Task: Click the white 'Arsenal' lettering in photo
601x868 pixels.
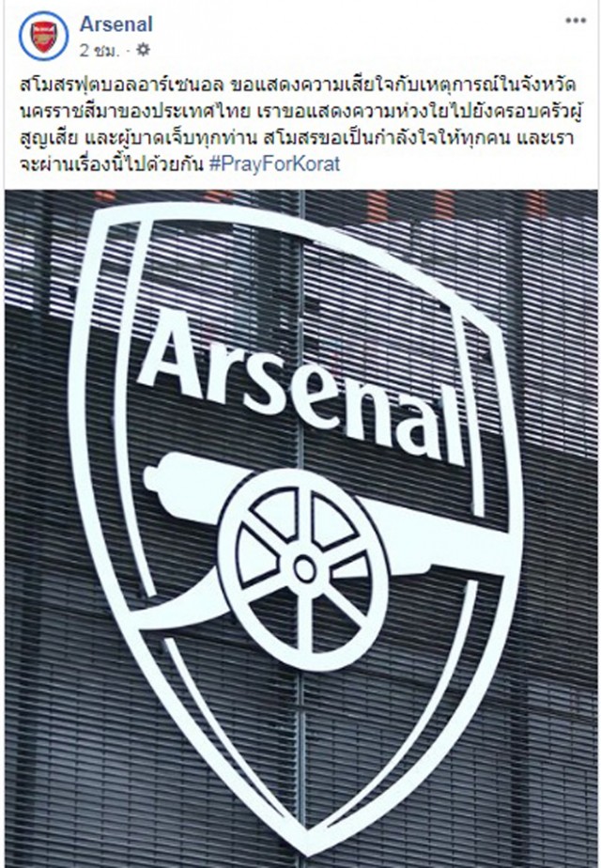Action: (x=302, y=388)
